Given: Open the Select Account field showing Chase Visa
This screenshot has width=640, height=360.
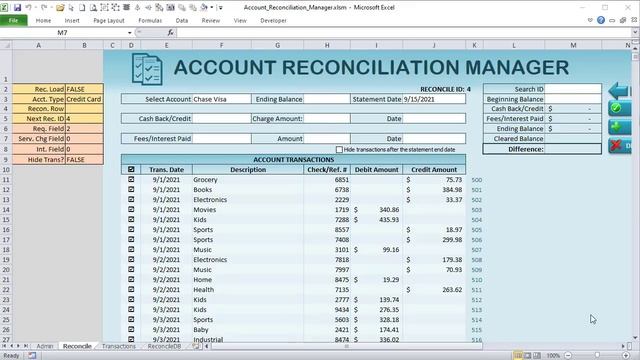Looking at the screenshot, I should (222, 99).
